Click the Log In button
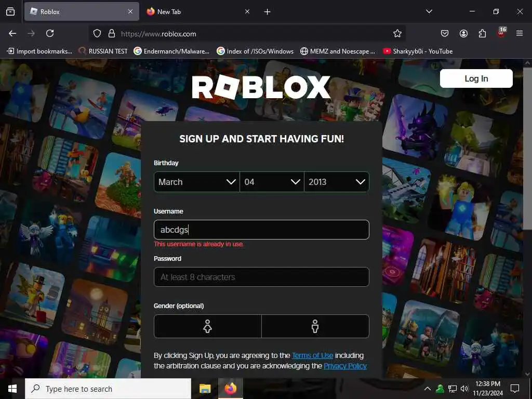532x399 pixels. [476, 79]
